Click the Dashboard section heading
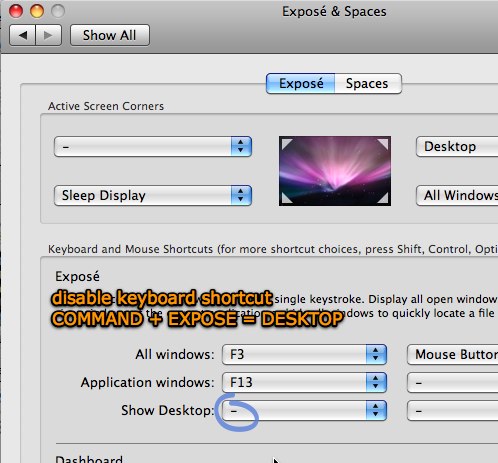 [89, 459]
